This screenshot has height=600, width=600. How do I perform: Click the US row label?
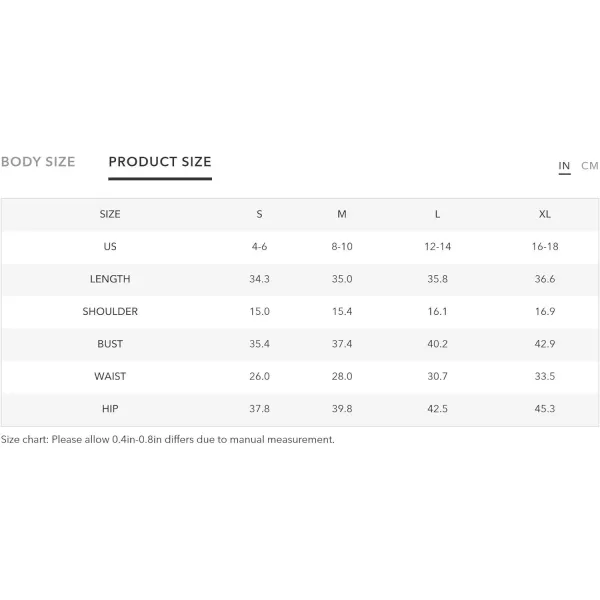tap(110, 246)
